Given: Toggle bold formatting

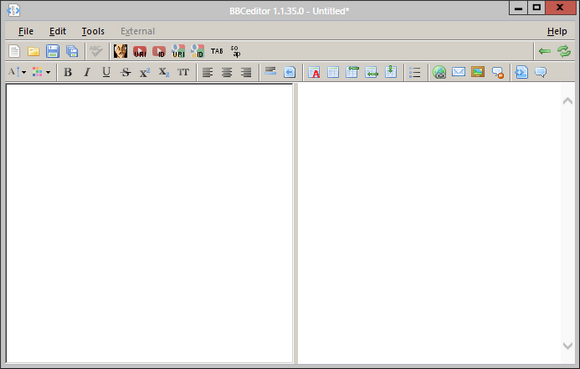Looking at the screenshot, I should pos(68,72).
